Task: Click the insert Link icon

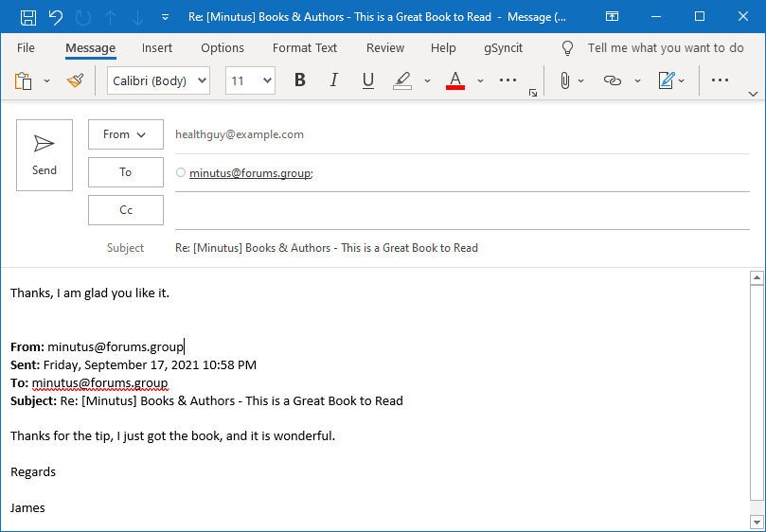Action: click(612, 80)
